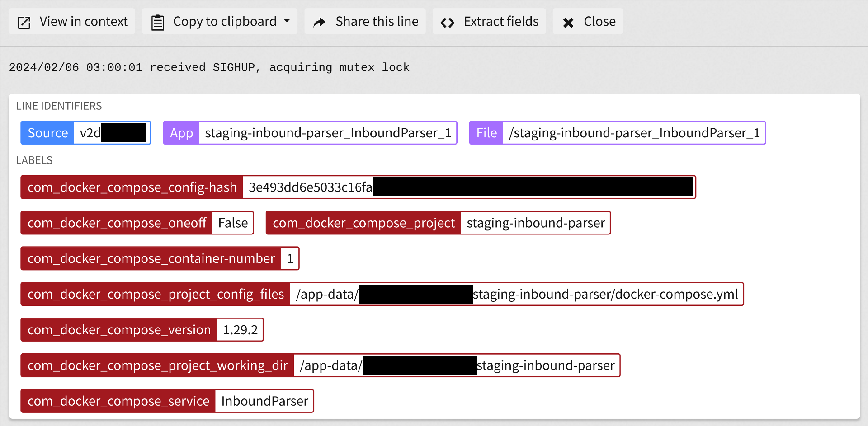Select the com_docker_compose_oneoff False label
The image size is (868, 426).
tap(137, 223)
